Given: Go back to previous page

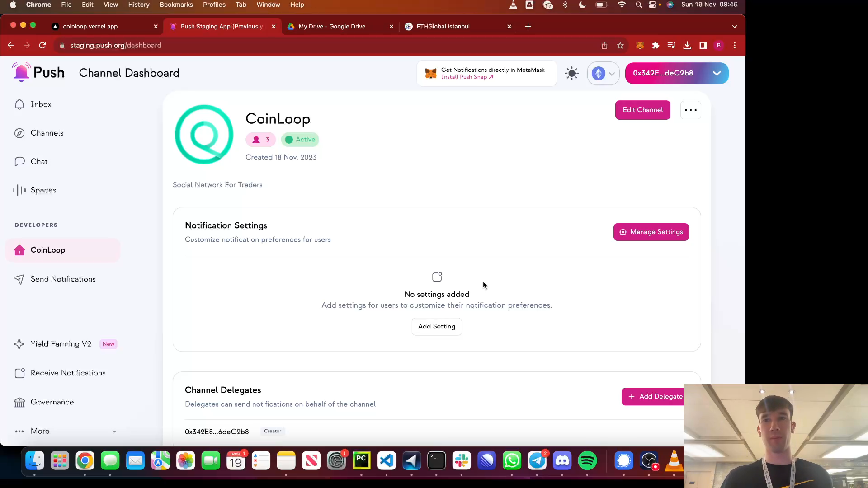Looking at the screenshot, I should point(11,45).
